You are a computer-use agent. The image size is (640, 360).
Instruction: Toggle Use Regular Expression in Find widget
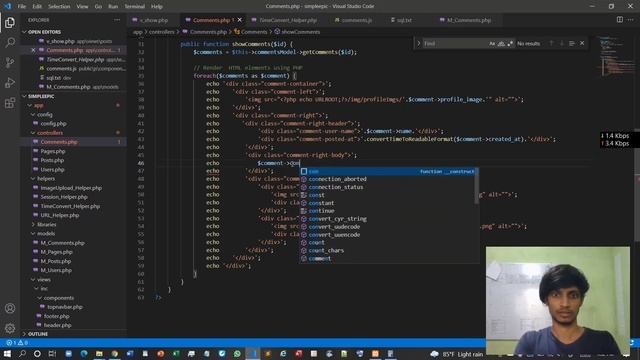click(510, 43)
